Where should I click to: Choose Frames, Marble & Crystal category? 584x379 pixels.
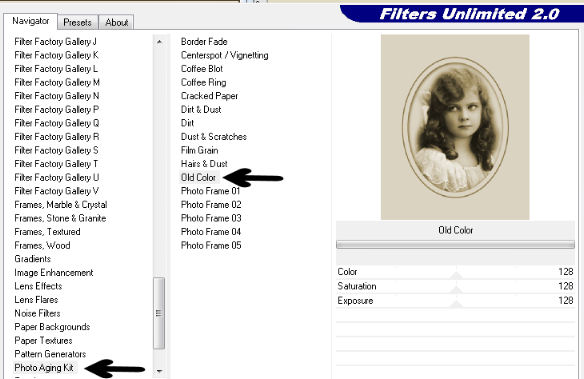61,205
